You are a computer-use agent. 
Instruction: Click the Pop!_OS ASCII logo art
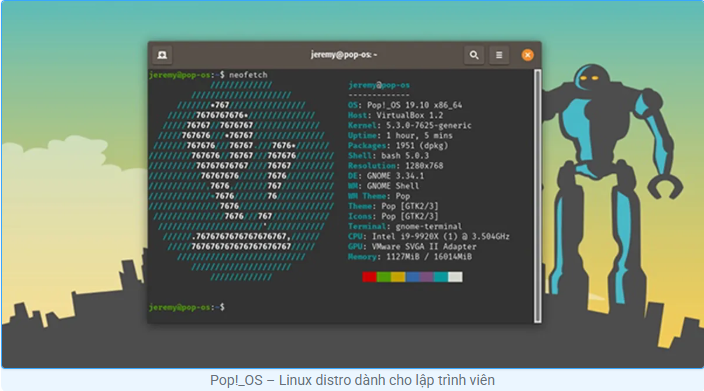pyautogui.click(x=241, y=181)
